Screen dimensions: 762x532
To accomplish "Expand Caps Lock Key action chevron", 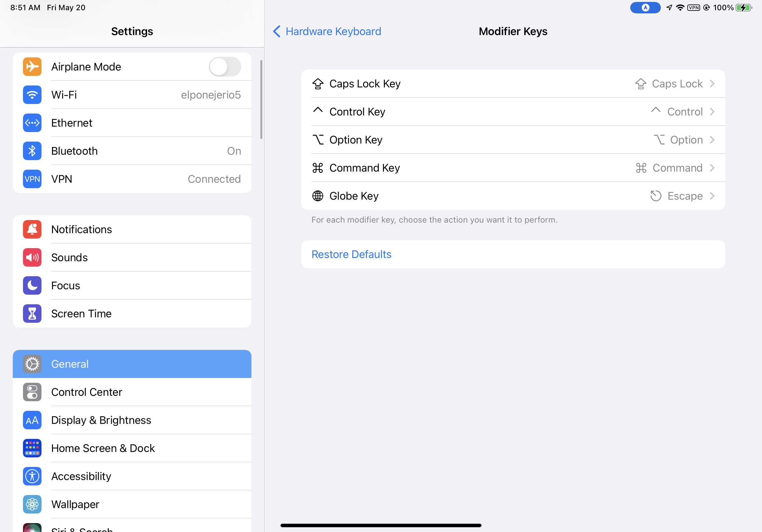I will tap(712, 84).
